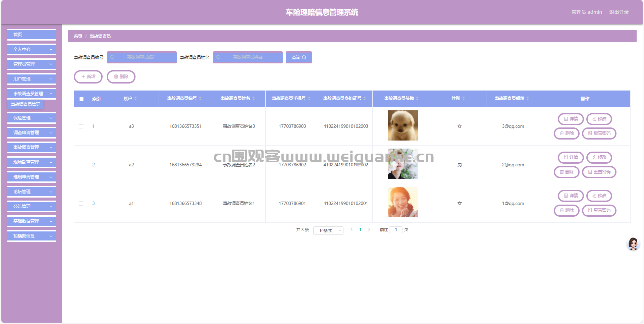The height and width of the screenshot is (324, 644).
Task: Click the search icon in 事故调查员编号 field
Action: [112, 57]
